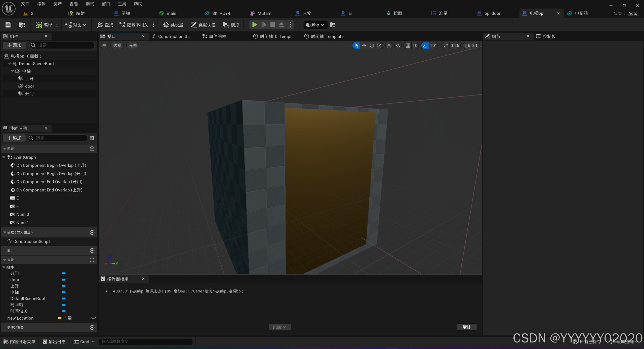Image resolution: width=644 pixels, height=349 pixels.
Task: Toggle grid snapping in viewport
Action: point(408,45)
